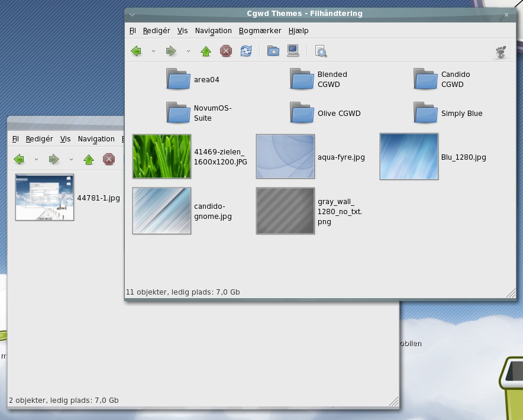Click the Cgwd Themes title bar

(x=305, y=14)
